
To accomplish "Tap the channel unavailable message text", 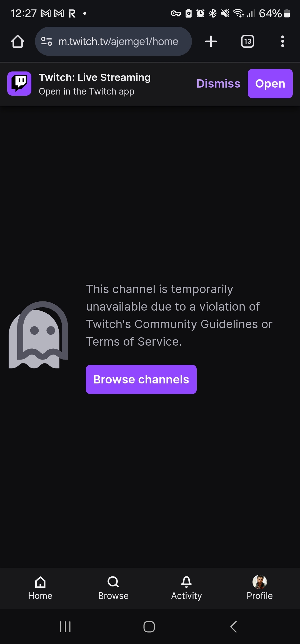I will click(x=179, y=315).
